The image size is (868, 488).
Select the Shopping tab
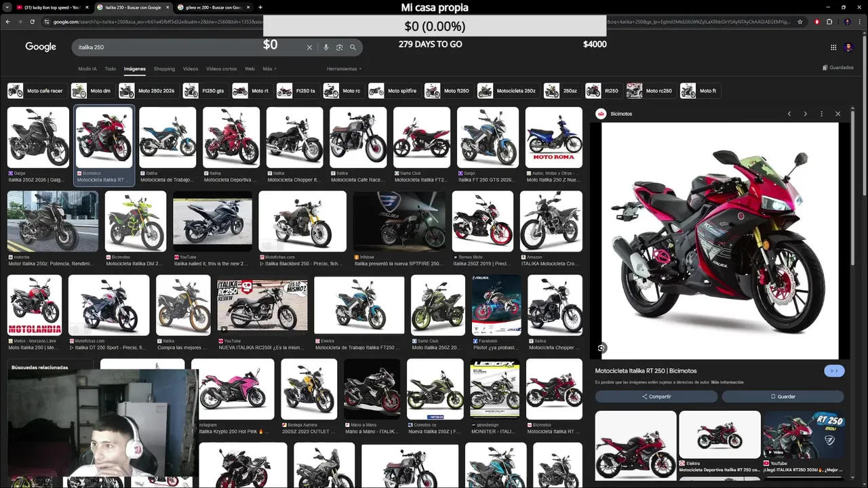click(164, 68)
